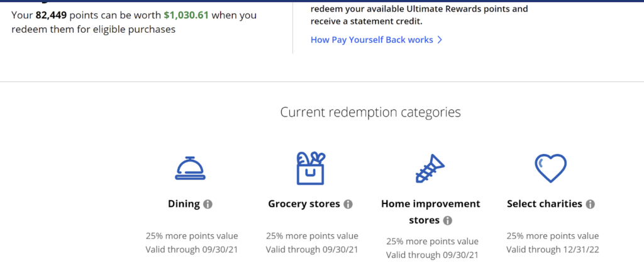Open info icon beside Home improvement stores

[x=448, y=221]
